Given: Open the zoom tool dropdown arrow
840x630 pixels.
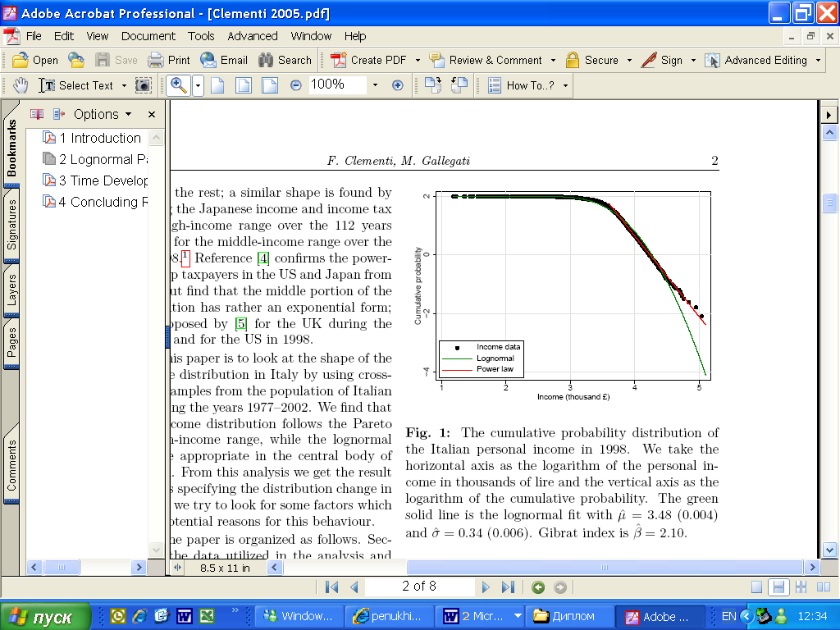Looking at the screenshot, I should 199,85.
